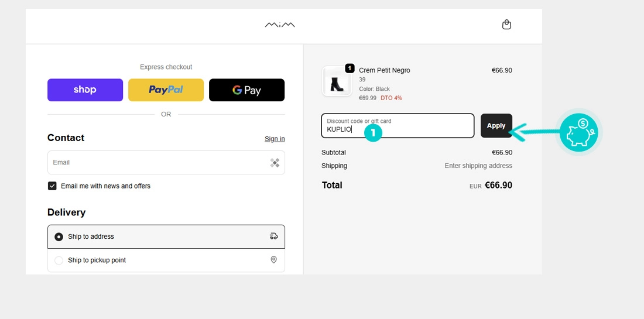Click the autofill icon in Email field
Image resolution: width=644 pixels, height=319 pixels.
pos(275,163)
